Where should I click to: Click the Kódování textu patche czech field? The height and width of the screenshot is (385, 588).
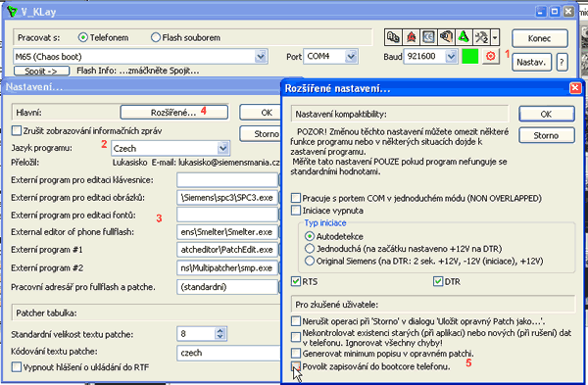tap(228, 353)
